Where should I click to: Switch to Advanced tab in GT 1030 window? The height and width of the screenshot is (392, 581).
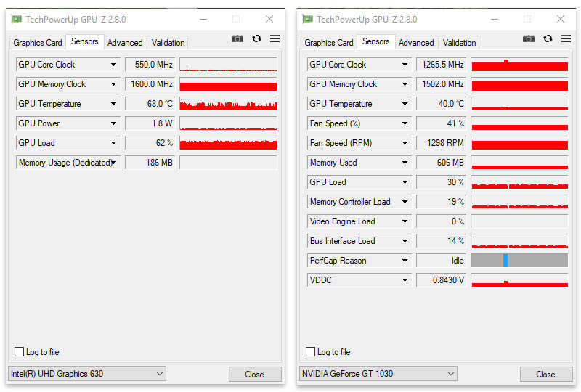click(x=416, y=43)
